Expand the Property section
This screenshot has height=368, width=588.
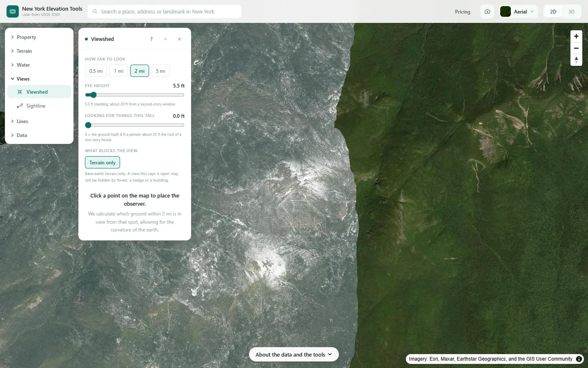click(x=39, y=37)
